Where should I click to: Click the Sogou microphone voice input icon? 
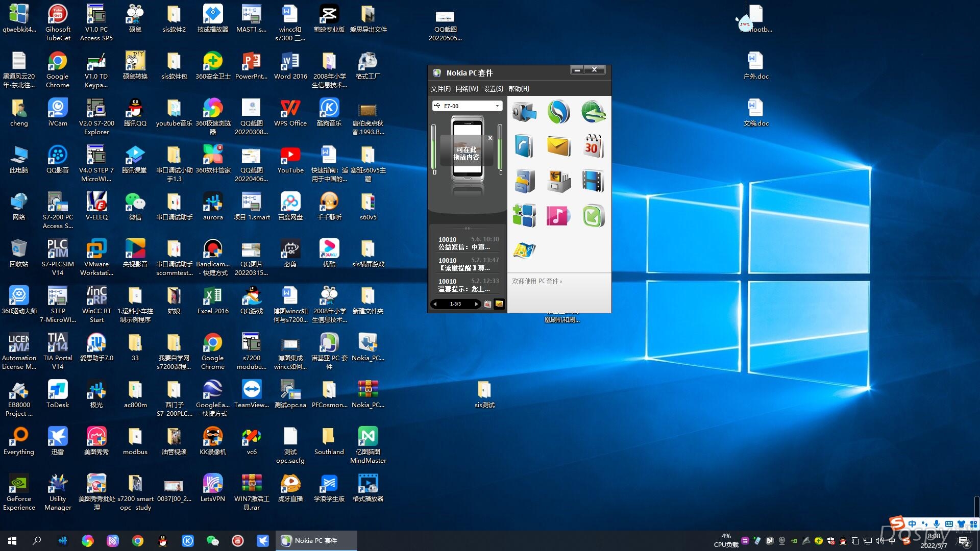click(937, 524)
